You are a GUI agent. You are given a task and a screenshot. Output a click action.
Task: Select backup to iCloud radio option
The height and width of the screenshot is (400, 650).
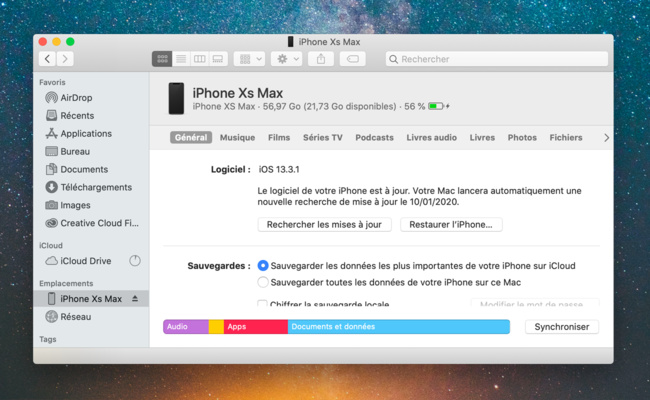click(x=263, y=266)
